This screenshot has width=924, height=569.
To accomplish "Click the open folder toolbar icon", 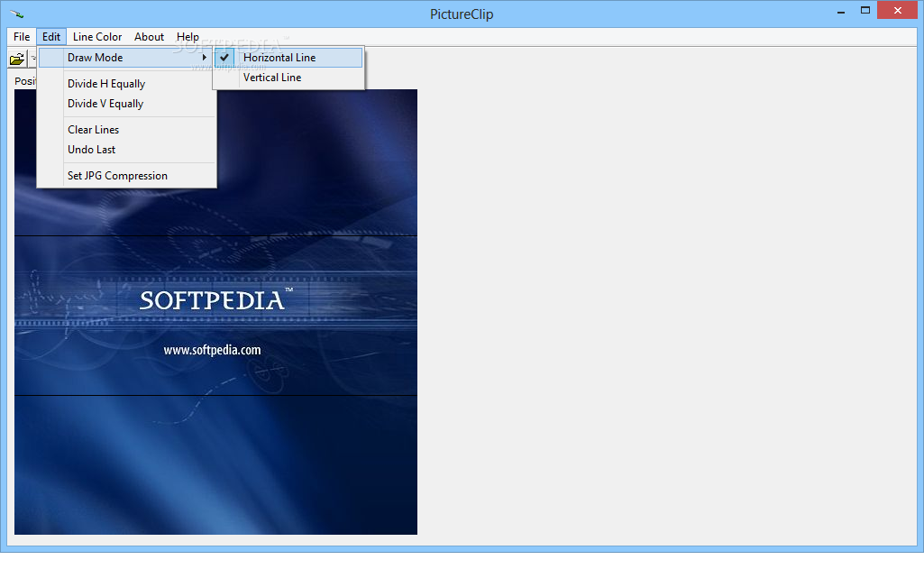I will click(x=17, y=59).
